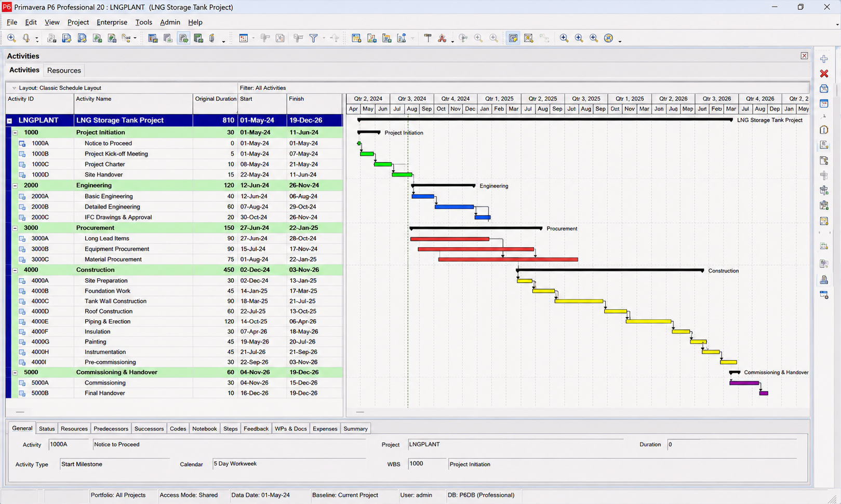841x504 pixels.
Task: Toggle the highlighted button after the greyed magnifiers
Action: click(513, 38)
